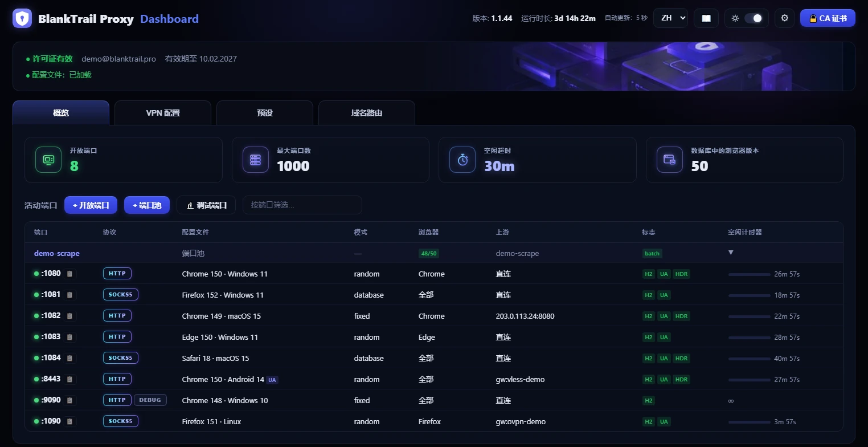Image resolution: width=868 pixels, height=447 pixels.
Task: Click the HDR flag on port :1080
Action: 681,274
